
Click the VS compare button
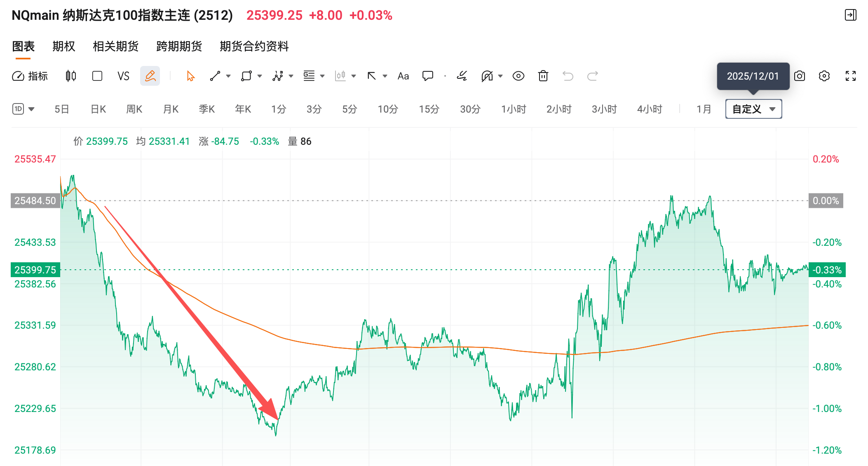(123, 76)
